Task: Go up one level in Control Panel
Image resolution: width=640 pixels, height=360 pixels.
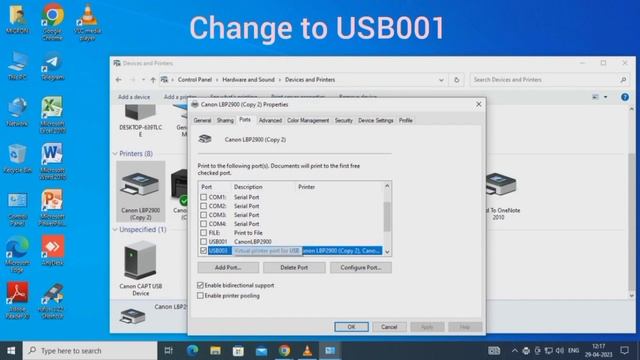Action: pos(153,80)
